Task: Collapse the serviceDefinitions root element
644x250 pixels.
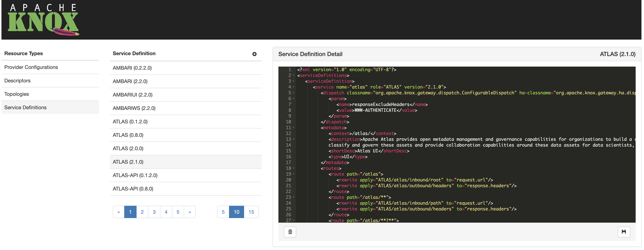Action: click(293, 75)
